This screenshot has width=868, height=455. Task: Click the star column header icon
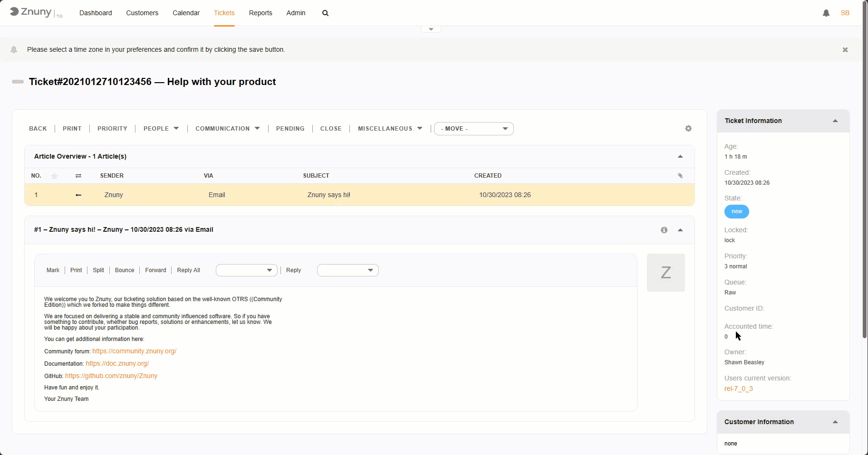click(x=55, y=176)
